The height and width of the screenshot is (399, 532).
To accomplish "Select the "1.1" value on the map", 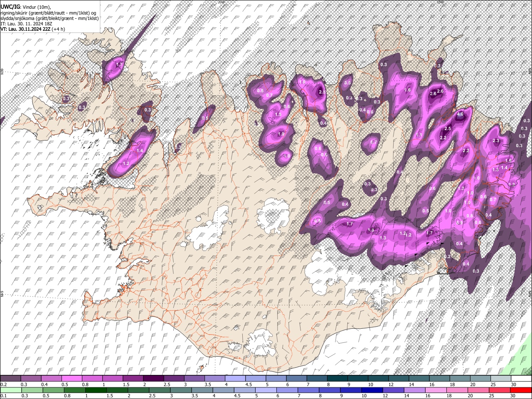I will [x=419, y=135].
